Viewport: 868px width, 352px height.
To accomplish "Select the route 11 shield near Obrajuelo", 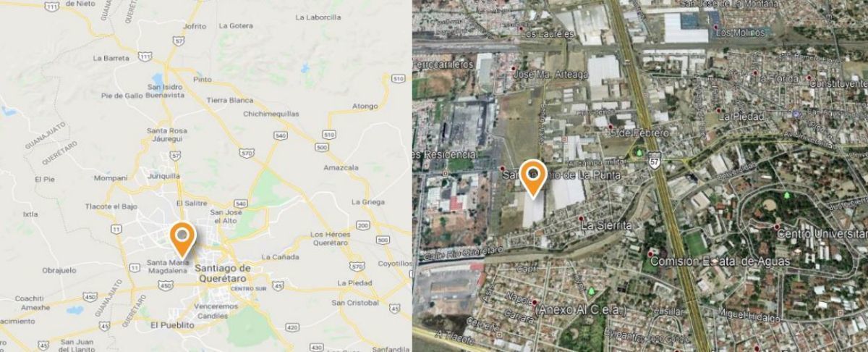I will [x=135, y=268].
